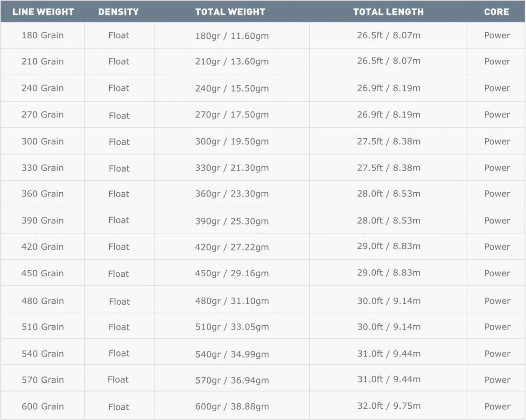Select the 210gr / 13.60gm weight cell
Viewport: 526px width, 420px height.
pos(232,62)
